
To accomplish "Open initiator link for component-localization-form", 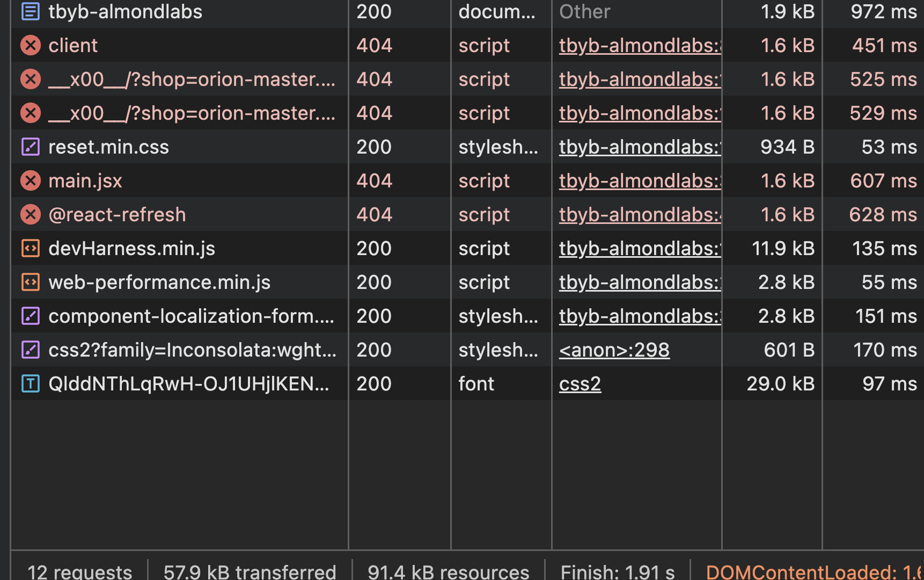I will 640,316.
